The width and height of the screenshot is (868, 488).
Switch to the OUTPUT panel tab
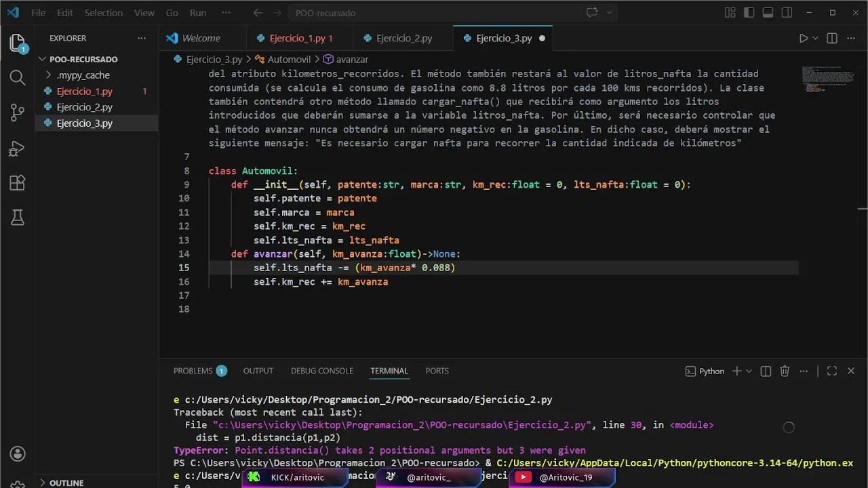[258, 371]
